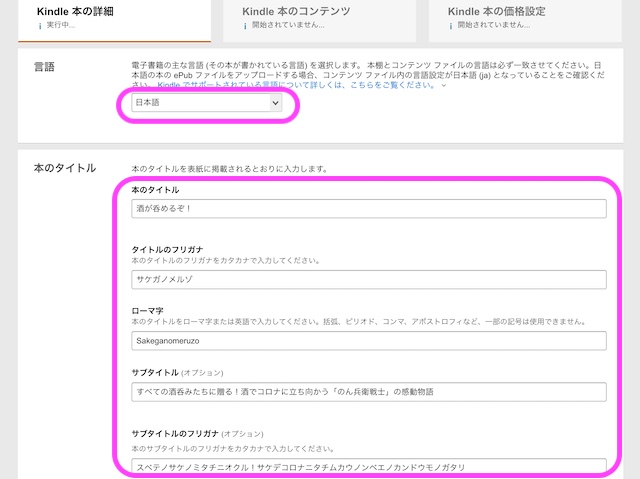Click the language dropdown arrow chevron

[x=276, y=103]
